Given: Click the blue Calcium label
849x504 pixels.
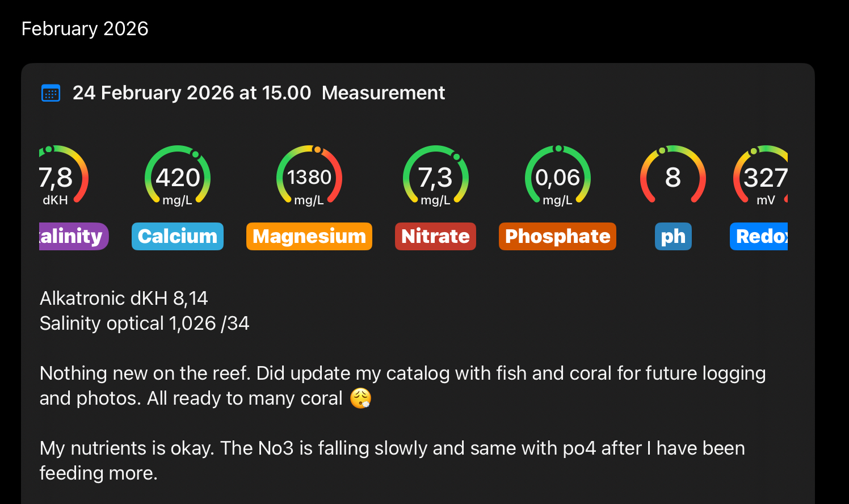Looking at the screenshot, I should point(178,237).
